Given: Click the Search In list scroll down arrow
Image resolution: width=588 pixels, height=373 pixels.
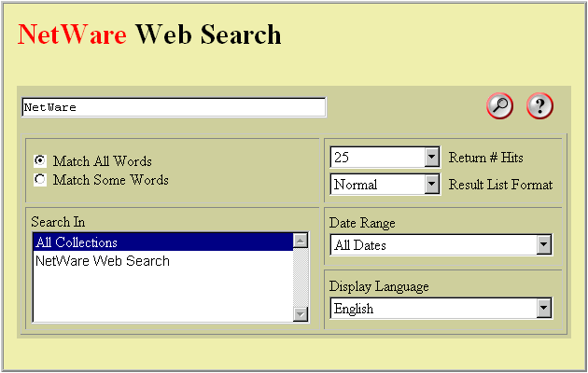Looking at the screenshot, I should click(x=301, y=314).
